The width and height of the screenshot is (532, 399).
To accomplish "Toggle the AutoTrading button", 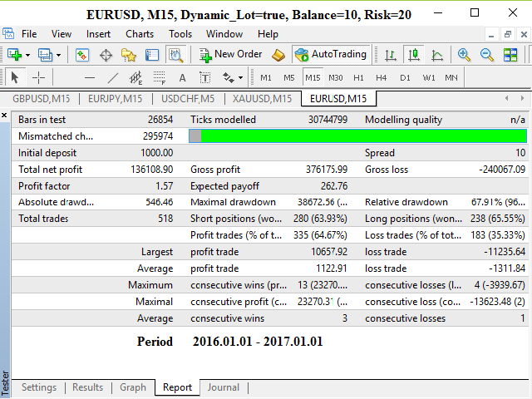I will point(331,54).
